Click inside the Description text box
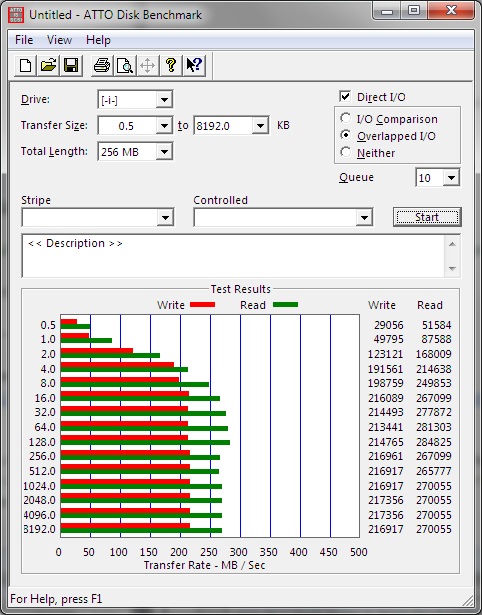Viewport: 482px width, 615px height. [233, 256]
